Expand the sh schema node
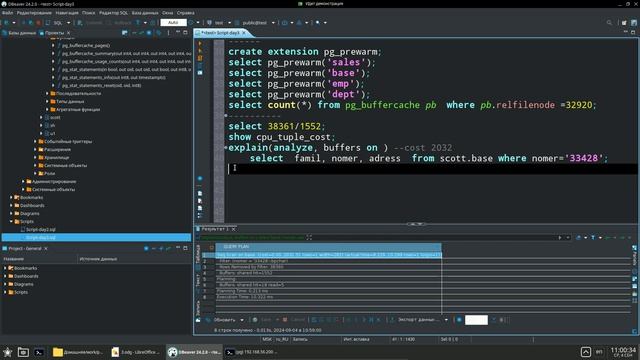Viewport: 640px width, 360px height. click(x=41, y=125)
